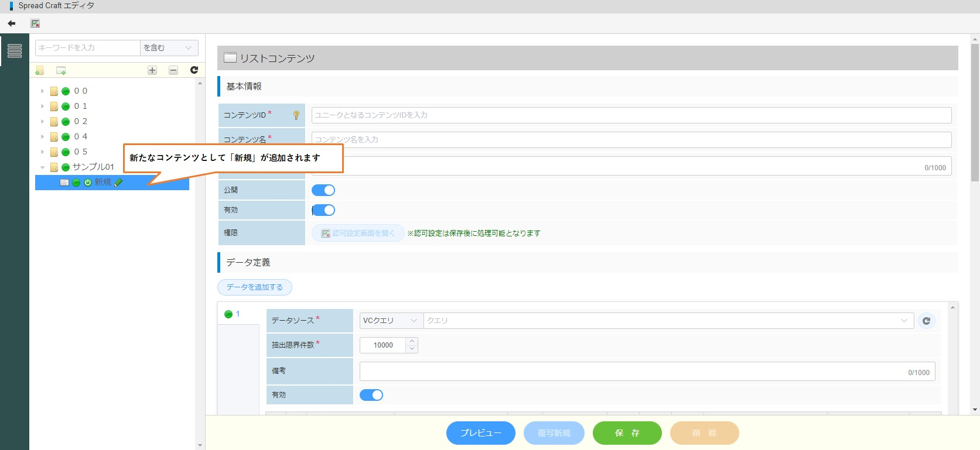This screenshot has width=980, height=450.
Task: Click the spreadsheet icon beside the back arrow
Action: [35, 23]
